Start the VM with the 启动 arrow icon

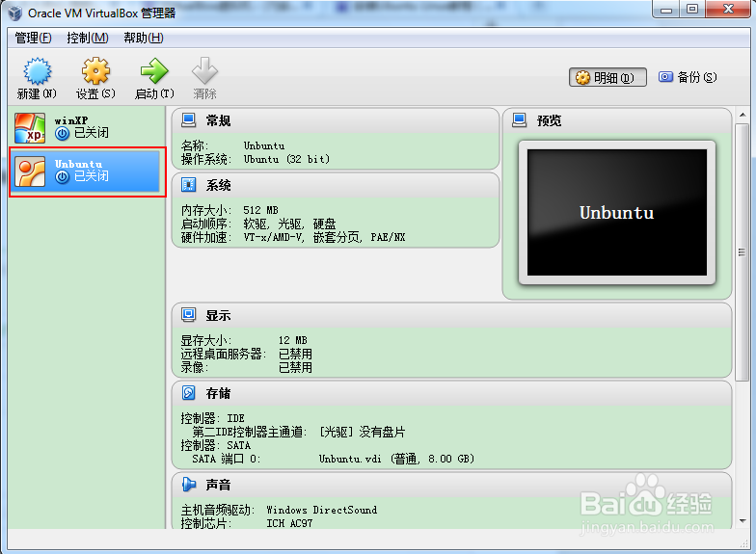pos(154,71)
